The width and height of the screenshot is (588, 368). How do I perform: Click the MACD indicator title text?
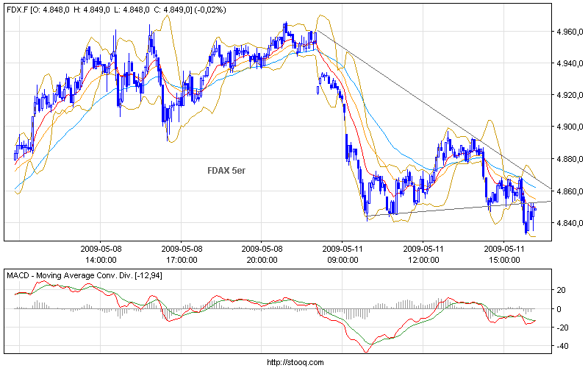(85, 275)
